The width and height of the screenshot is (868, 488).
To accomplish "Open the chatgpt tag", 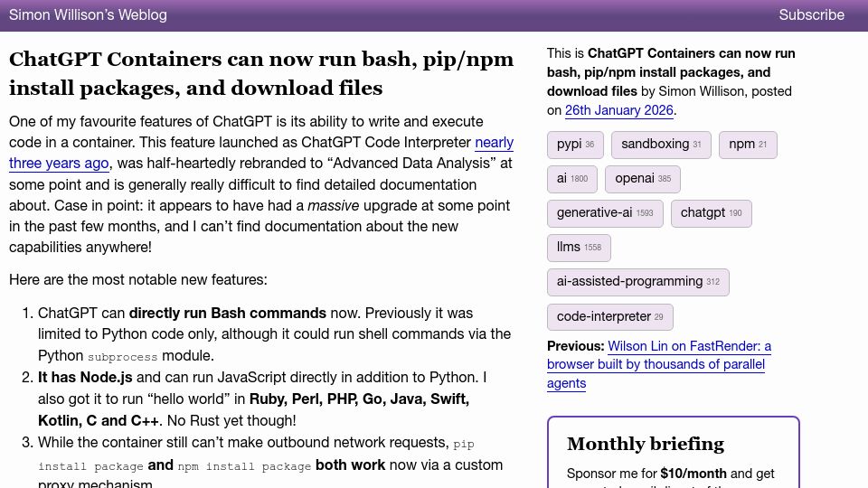I will click(712, 213).
